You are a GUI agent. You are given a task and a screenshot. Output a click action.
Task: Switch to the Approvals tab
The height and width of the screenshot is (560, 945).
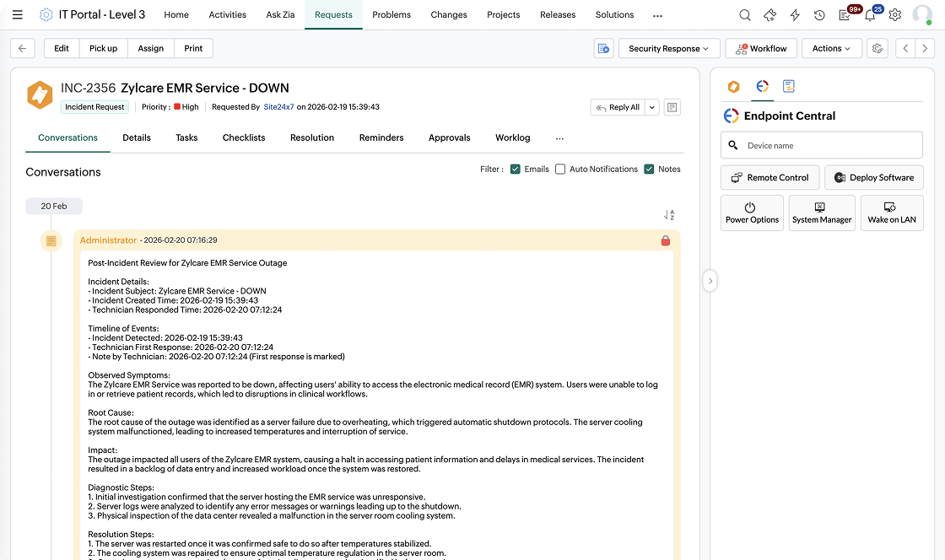[450, 138]
